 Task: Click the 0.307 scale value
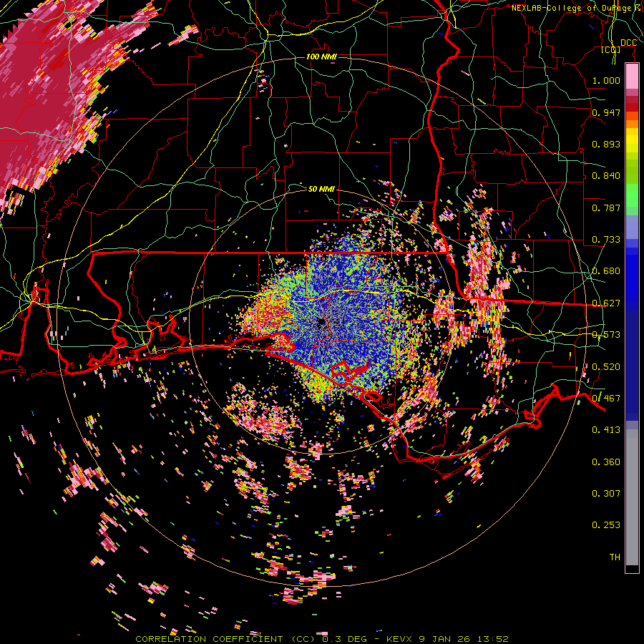606,494
